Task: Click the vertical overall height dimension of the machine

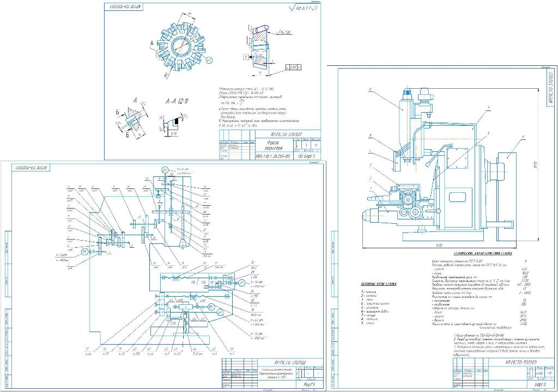Action: point(536,166)
